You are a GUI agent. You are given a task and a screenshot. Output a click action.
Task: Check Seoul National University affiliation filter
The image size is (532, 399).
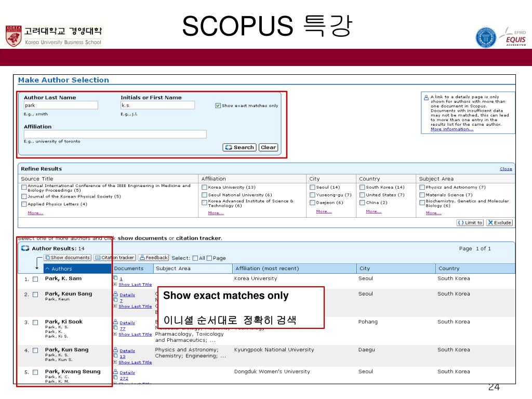[x=204, y=195]
